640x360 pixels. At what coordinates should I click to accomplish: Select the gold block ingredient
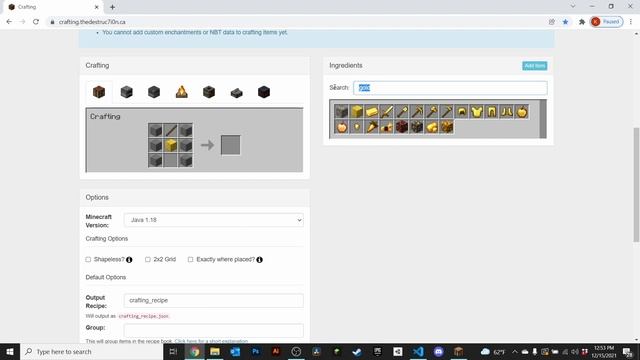pyautogui.click(x=357, y=111)
